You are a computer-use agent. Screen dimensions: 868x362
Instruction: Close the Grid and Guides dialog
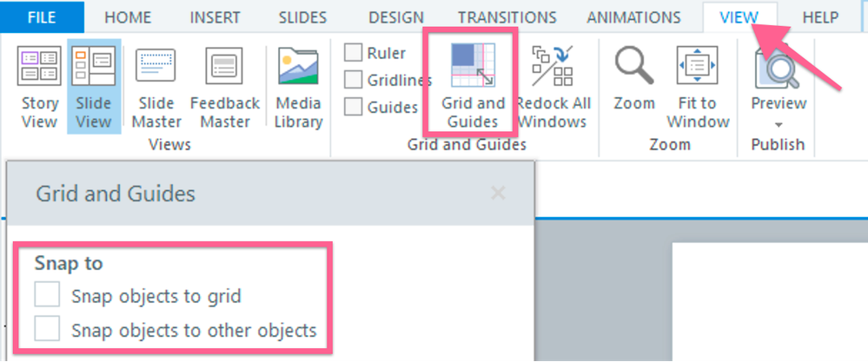click(x=498, y=193)
